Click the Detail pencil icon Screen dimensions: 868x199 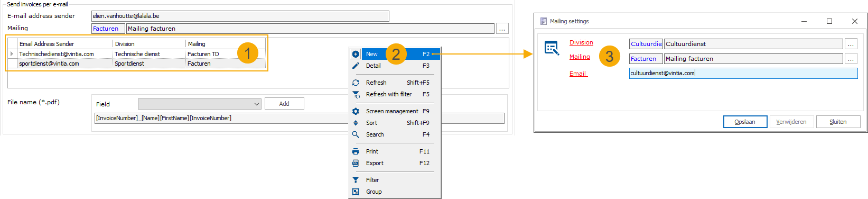(x=356, y=66)
